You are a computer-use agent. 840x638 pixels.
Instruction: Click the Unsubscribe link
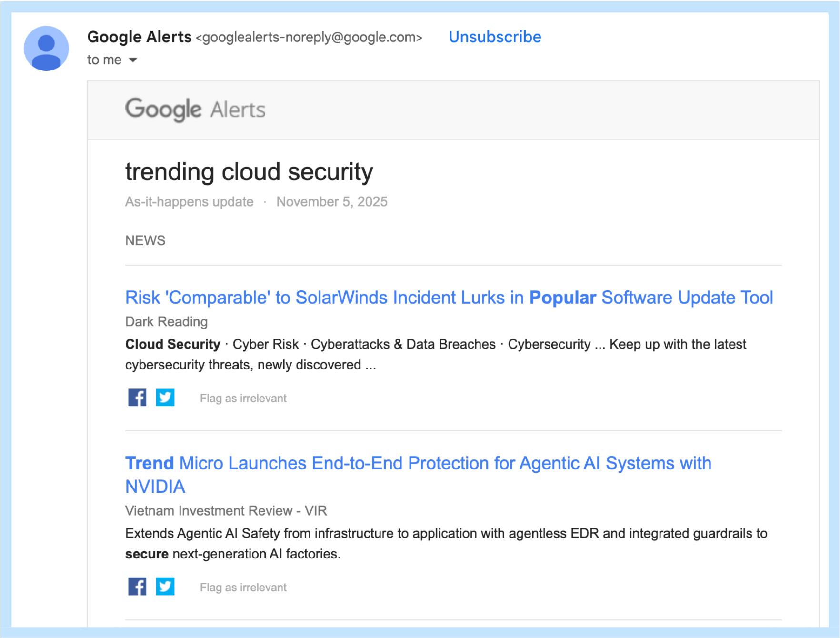pos(495,37)
